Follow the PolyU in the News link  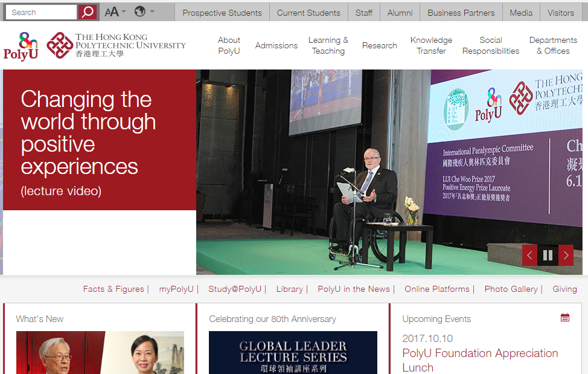(x=354, y=289)
